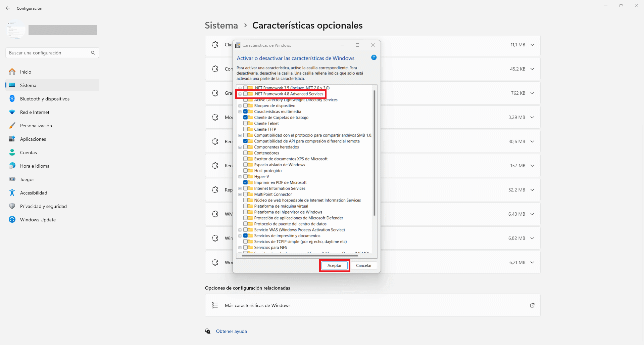Viewport: 644px width, 345px height.
Task: Expand the 11,1 MB feature row chevron
Action: pos(532,45)
